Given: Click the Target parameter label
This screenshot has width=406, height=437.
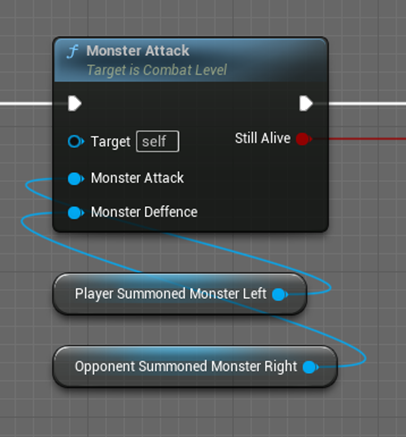Looking at the screenshot, I should click(x=111, y=142).
